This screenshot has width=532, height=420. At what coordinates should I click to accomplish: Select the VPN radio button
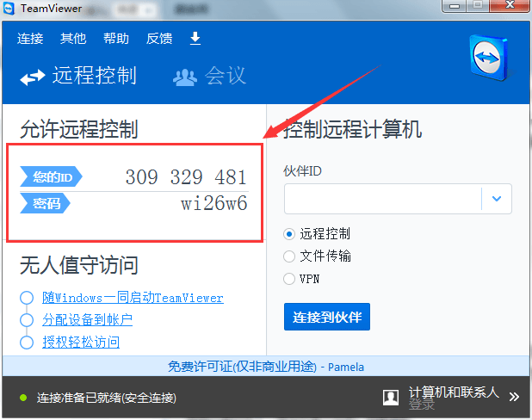pos(289,279)
